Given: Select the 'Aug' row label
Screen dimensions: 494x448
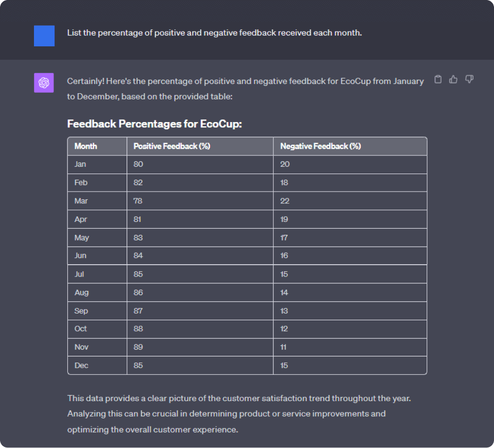Looking at the screenshot, I should [x=82, y=292].
